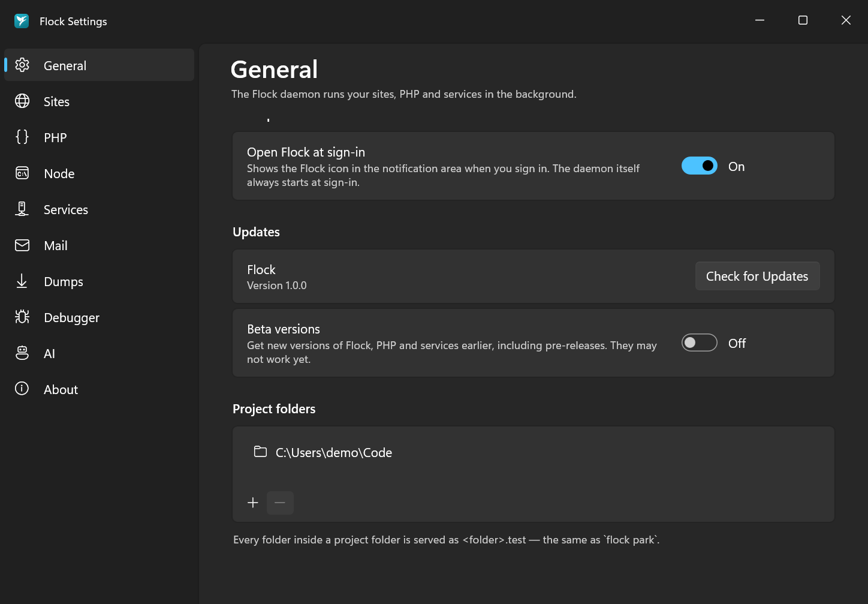
Task: Select the C:\Users\demo\Code folder path text
Action: tap(334, 453)
